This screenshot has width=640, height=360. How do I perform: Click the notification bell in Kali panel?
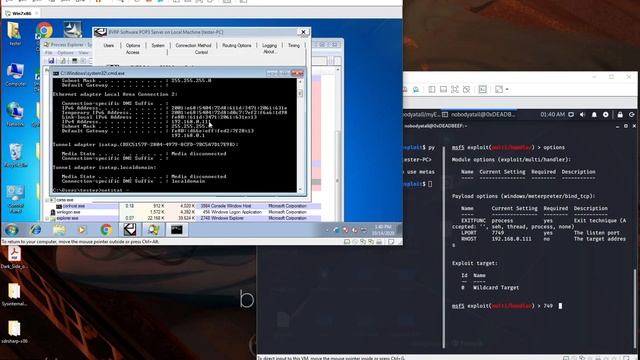594,115
